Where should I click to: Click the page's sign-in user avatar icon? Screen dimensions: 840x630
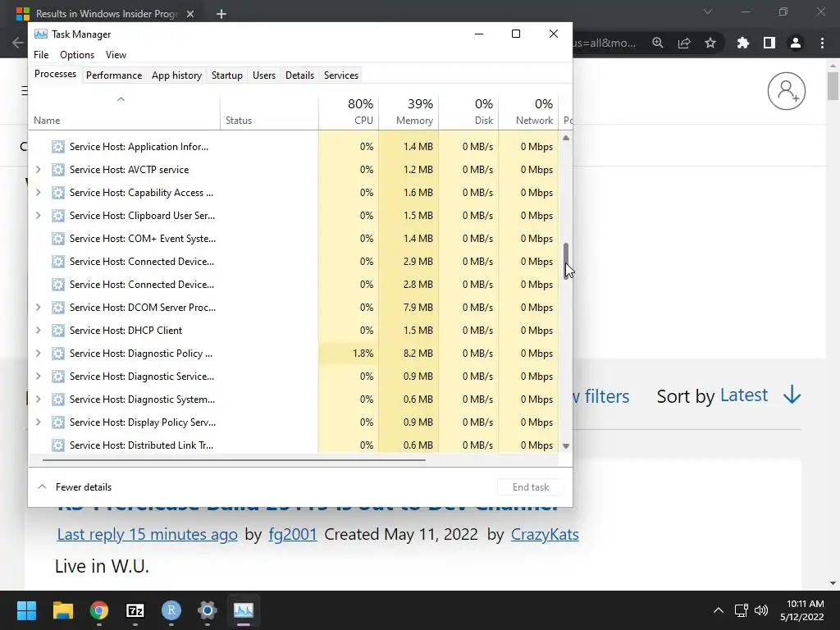(787, 91)
